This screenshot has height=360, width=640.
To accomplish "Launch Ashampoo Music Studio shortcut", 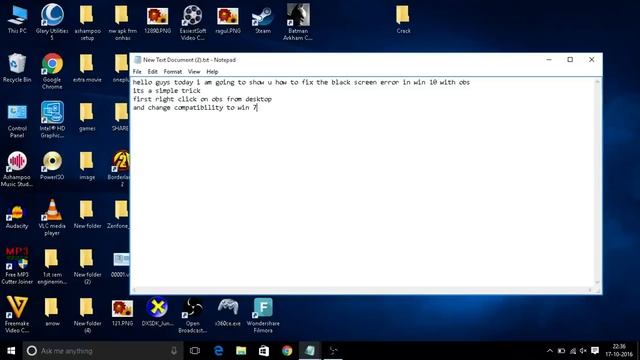I will click(x=17, y=169).
